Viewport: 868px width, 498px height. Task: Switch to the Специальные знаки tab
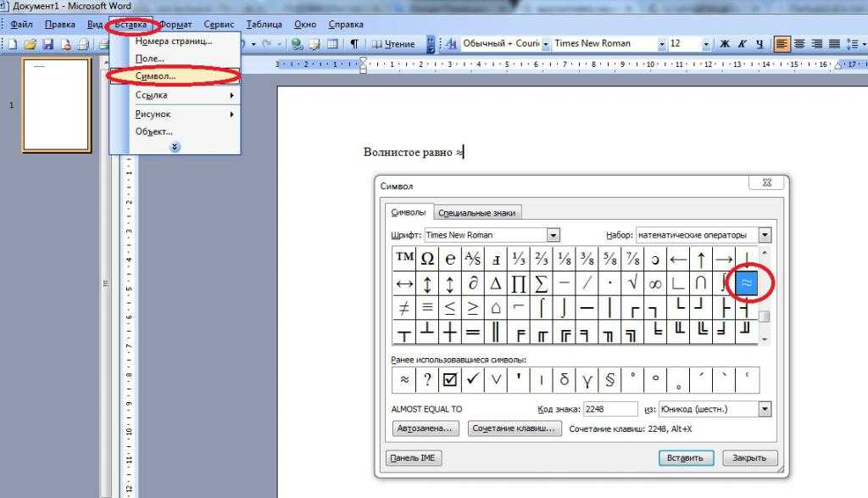click(x=476, y=213)
